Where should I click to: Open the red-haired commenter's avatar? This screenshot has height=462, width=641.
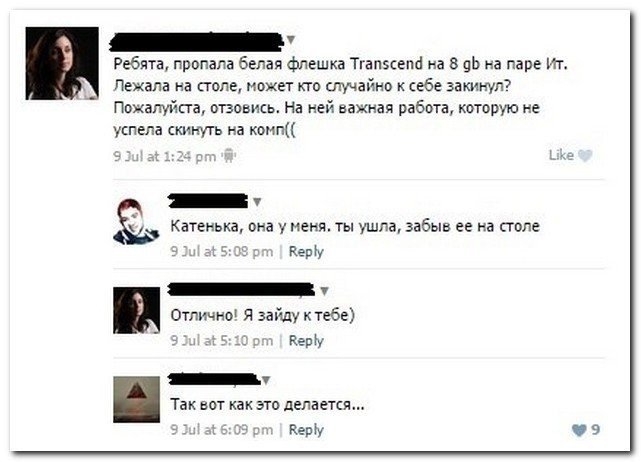coord(136,221)
